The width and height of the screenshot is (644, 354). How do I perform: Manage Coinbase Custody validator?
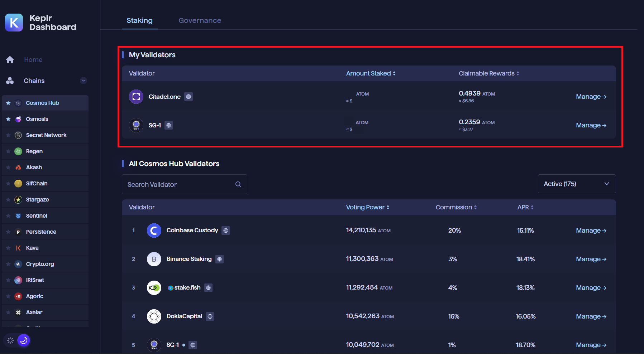(x=591, y=231)
